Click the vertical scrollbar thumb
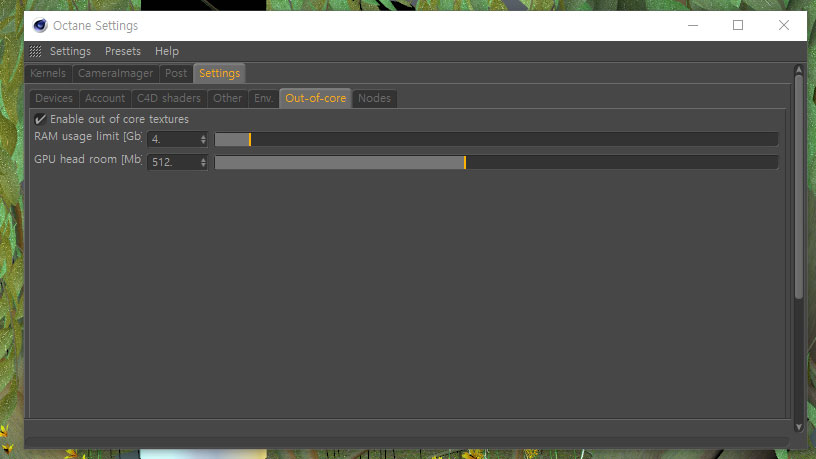The width and height of the screenshot is (816, 459). [x=799, y=186]
